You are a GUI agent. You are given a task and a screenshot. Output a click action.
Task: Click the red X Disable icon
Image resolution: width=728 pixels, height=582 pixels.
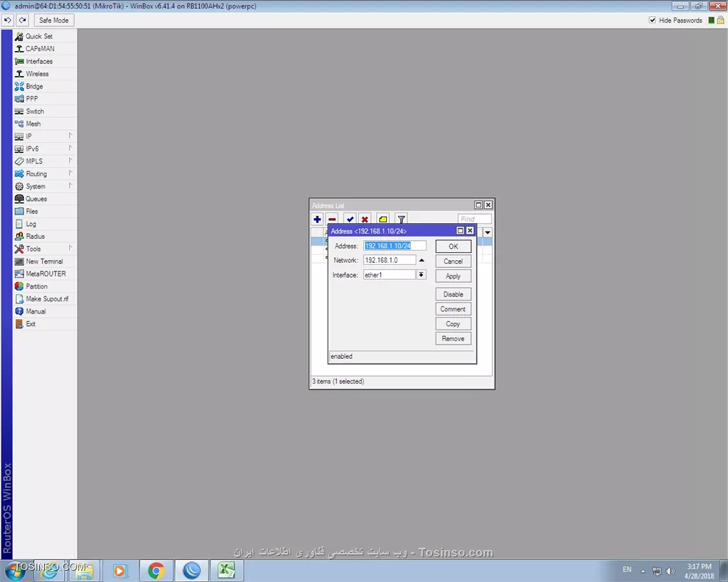[365, 219]
